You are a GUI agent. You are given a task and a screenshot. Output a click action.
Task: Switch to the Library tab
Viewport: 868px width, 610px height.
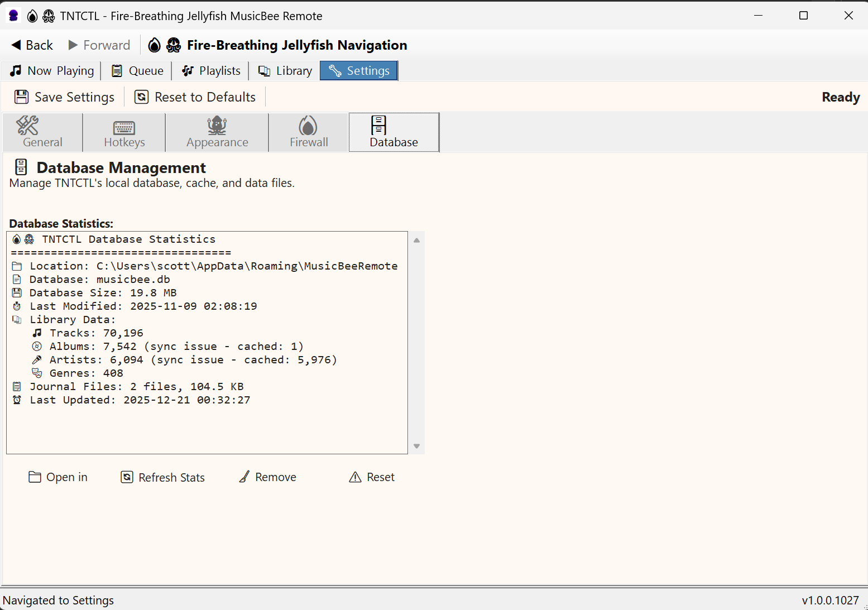click(285, 70)
